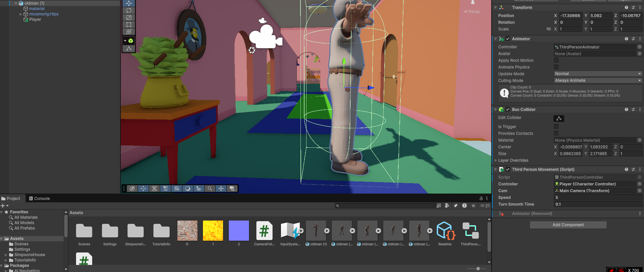Click the bottom overlay search icon
The width and height of the screenshot is (644, 272).
click(x=210, y=189)
